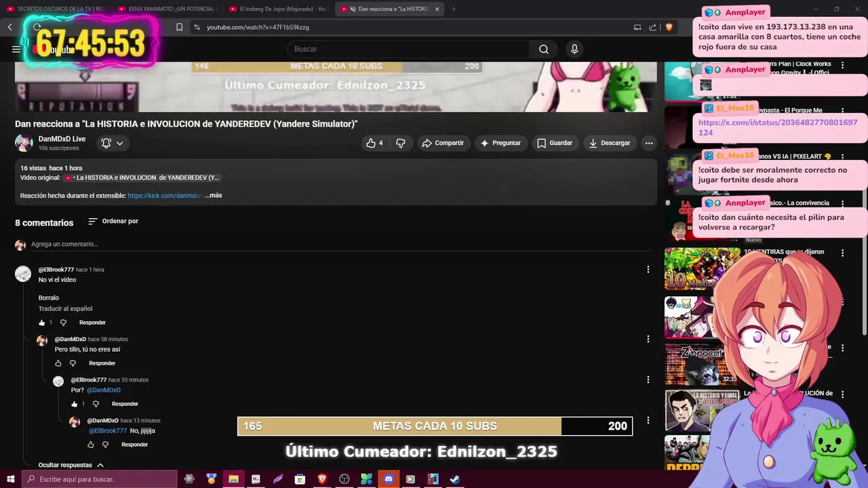Open Discord from the taskbar
The height and width of the screenshot is (488, 868).
tap(389, 479)
